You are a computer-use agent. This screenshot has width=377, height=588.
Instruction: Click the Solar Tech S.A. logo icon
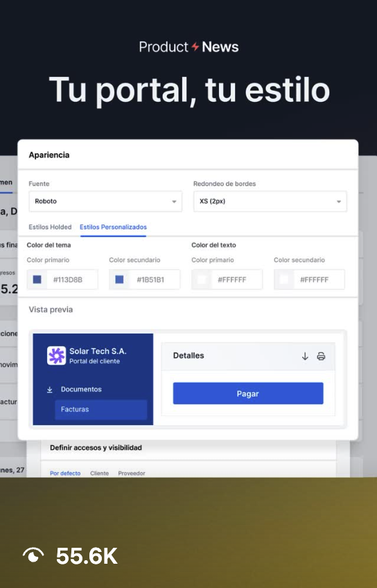(x=56, y=355)
